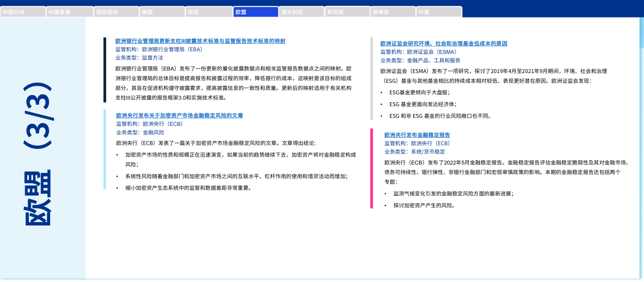Open the 加密资产市场金融稳定风险 article link
Screen dimensions: 644x282
pyautogui.click(x=179, y=116)
